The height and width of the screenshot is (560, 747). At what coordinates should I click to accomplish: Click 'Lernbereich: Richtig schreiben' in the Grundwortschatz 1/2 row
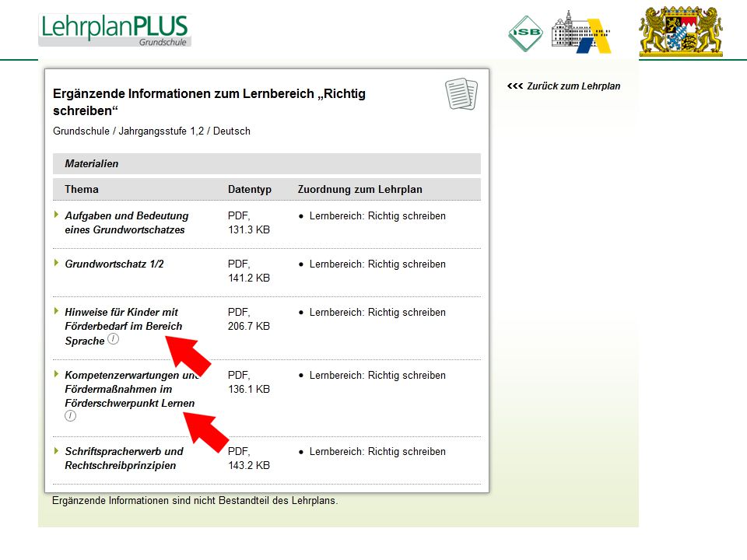(377, 264)
